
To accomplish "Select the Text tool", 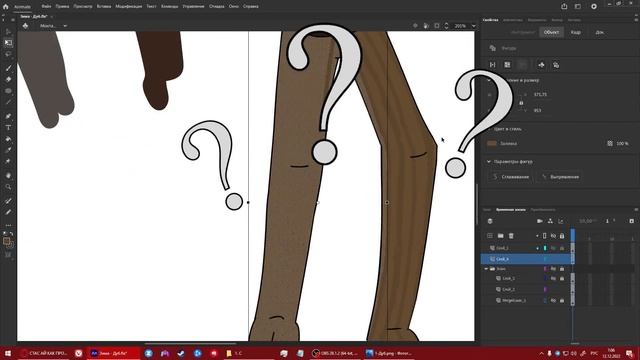I will (x=8, y=128).
